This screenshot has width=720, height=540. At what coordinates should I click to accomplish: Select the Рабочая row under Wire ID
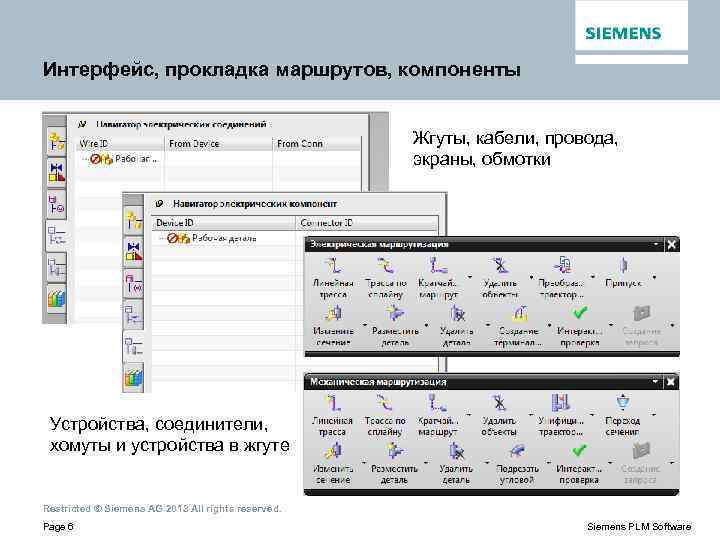point(120,159)
